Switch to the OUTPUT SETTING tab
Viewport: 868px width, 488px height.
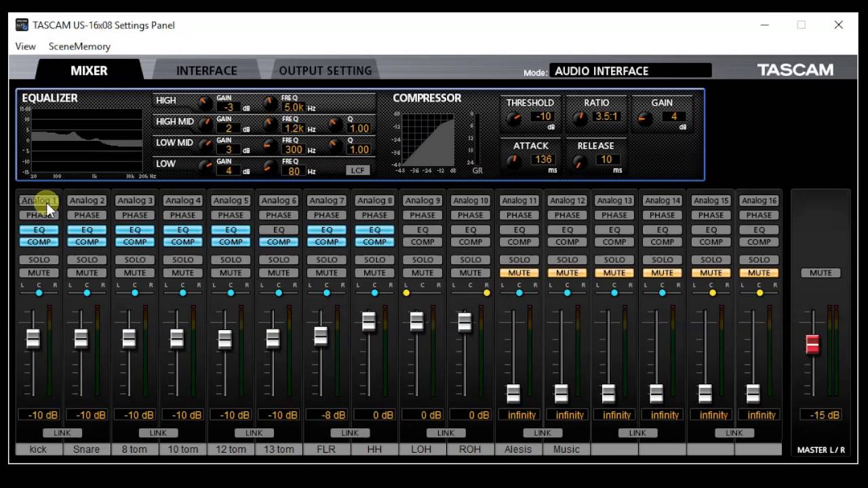pos(325,70)
